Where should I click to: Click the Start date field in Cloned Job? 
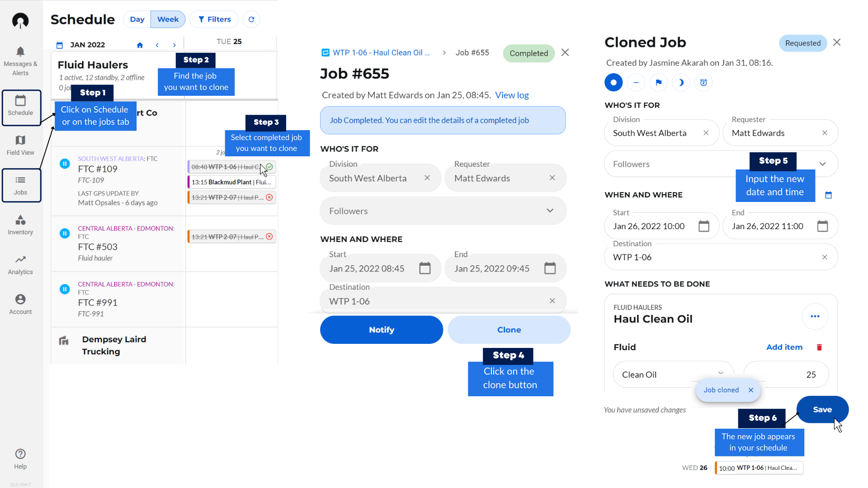(x=649, y=226)
